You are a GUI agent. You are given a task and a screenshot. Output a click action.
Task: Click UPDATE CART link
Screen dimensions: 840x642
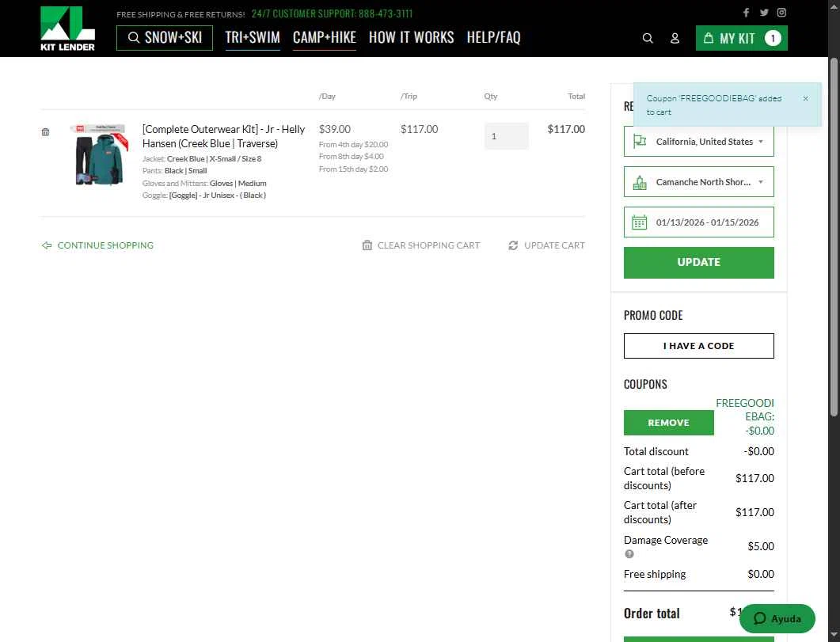pos(546,245)
